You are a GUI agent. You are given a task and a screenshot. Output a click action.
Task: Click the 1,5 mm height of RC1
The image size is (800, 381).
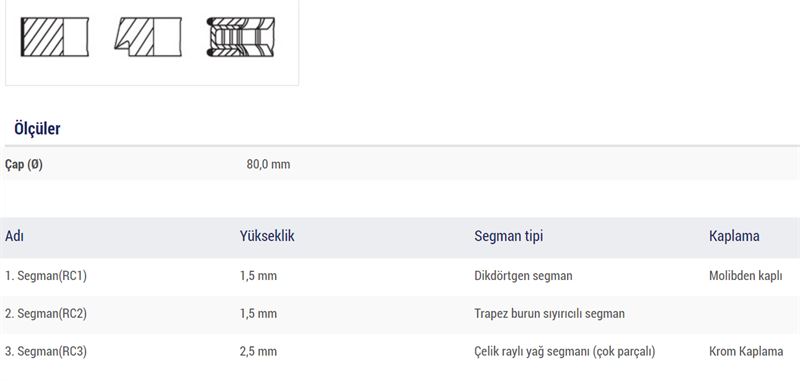click(259, 276)
